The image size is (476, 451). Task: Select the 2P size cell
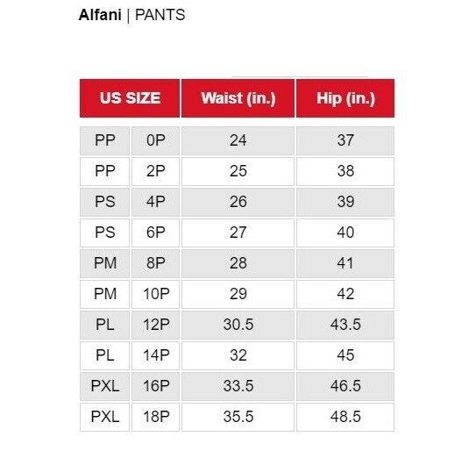[x=156, y=171]
